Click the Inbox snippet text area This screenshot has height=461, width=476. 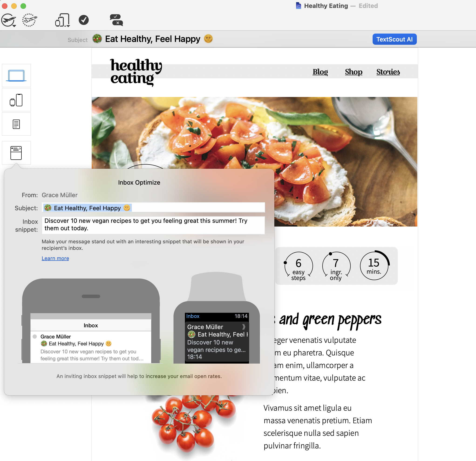pyautogui.click(x=153, y=224)
